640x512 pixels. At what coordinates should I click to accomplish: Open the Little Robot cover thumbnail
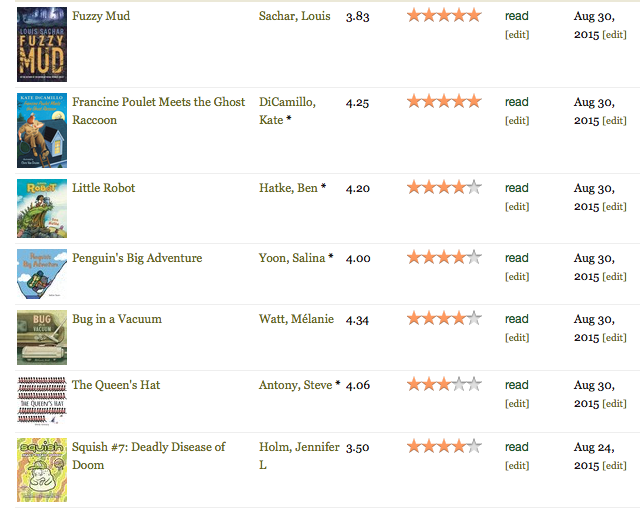pyautogui.click(x=42, y=208)
